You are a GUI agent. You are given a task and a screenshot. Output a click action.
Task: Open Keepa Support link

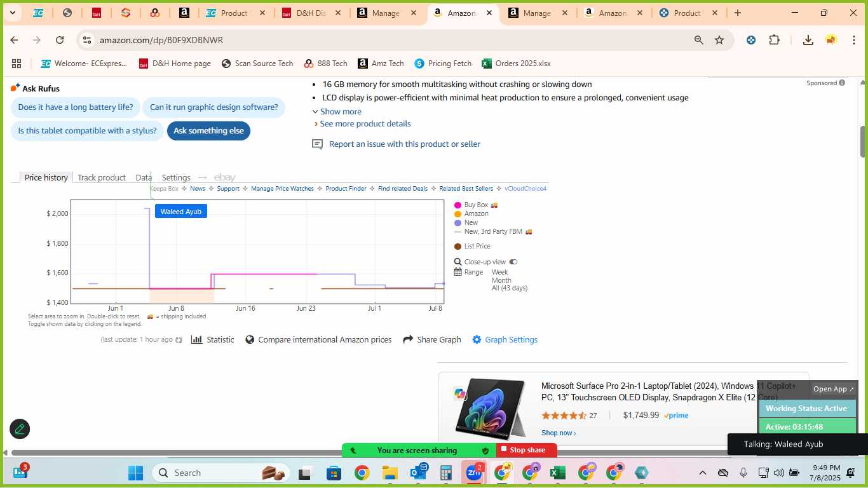[228, 189]
